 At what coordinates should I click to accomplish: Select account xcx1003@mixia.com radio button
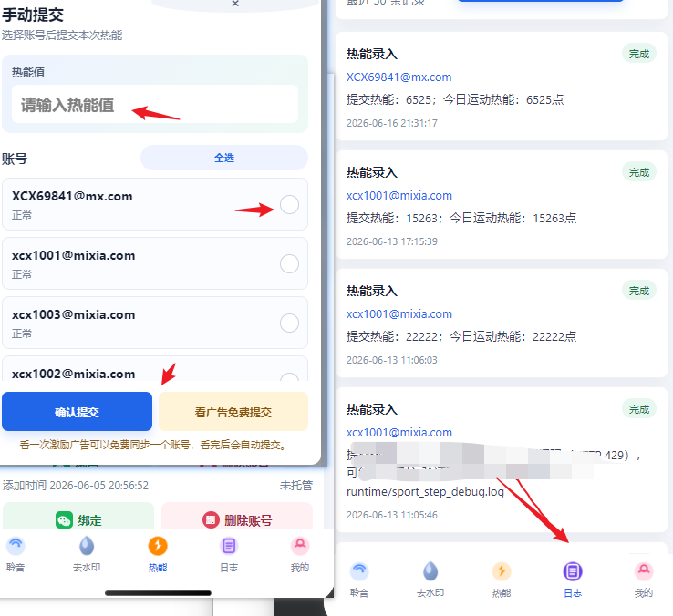tap(289, 323)
